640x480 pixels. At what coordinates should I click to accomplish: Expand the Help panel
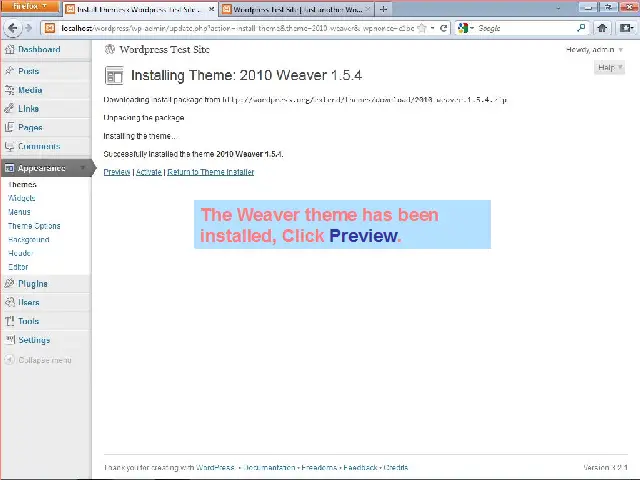pos(609,67)
